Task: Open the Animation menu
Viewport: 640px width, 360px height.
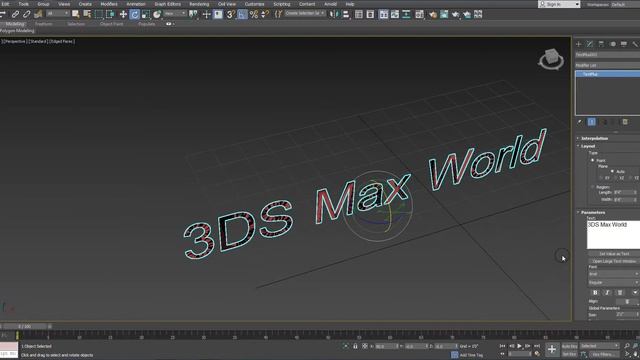Action: 136,4
